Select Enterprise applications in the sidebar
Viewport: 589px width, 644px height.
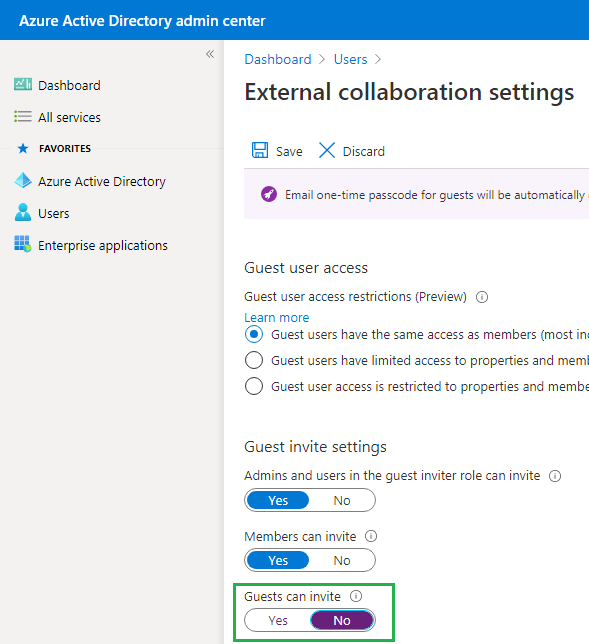pyautogui.click(x=103, y=246)
